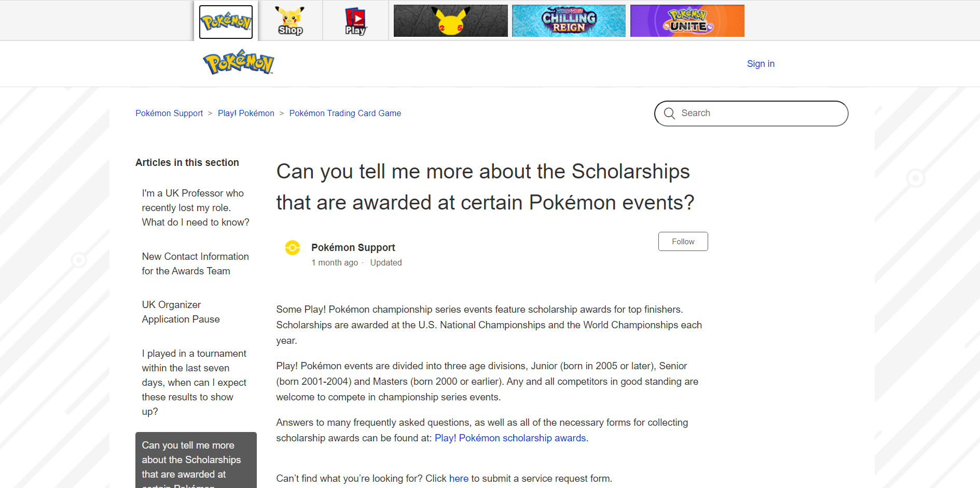Click the Play! Pokémon card icon
The width and height of the screenshot is (980, 488).
tap(355, 20)
